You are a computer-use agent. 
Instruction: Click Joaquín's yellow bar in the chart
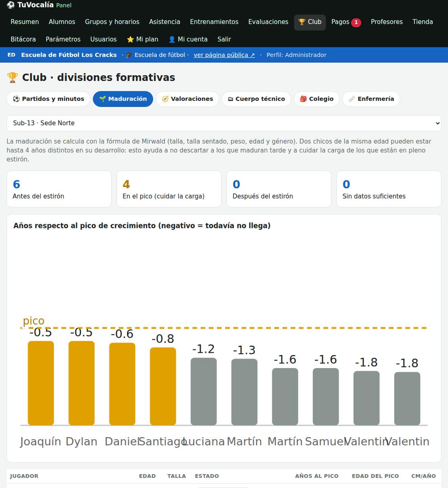click(x=41, y=383)
